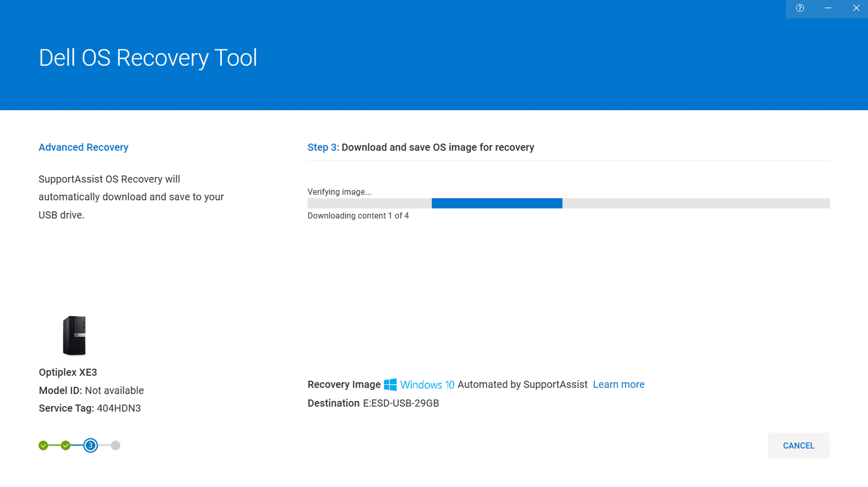Image resolution: width=868 pixels, height=487 pixels.
Task: Click the Optiplex XE3 model name
Action: coord(68,372)
